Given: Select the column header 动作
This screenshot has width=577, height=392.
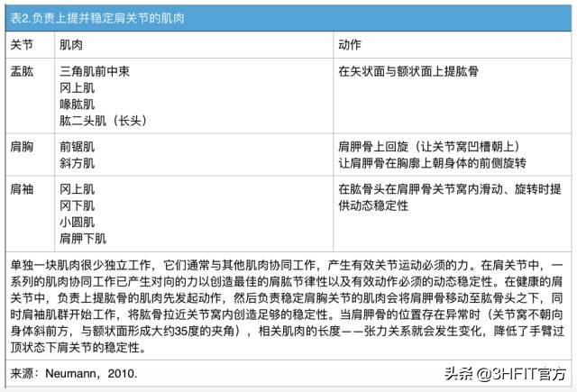Looking at the screenshot, I should tap(350, 45).
